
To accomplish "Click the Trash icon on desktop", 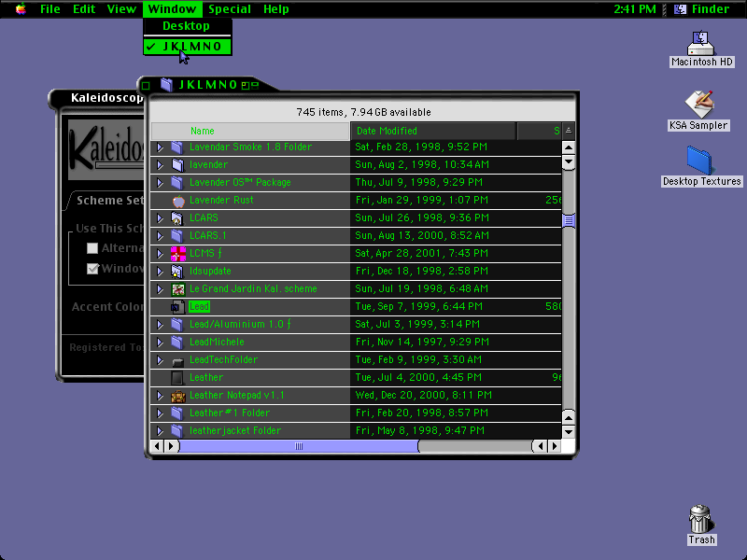I will (x=701, y=519).
